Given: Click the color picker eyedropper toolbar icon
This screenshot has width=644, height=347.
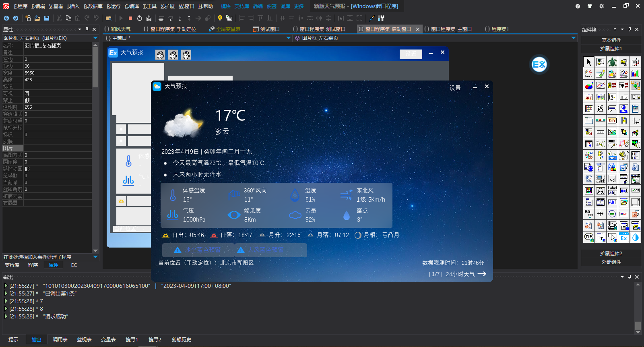Looking at the screenshot, I should tap(372, 18).
